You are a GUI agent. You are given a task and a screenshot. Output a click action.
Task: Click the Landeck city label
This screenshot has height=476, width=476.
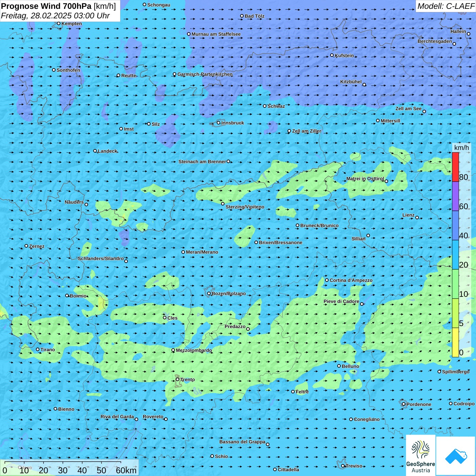click(x=107, y=151)
